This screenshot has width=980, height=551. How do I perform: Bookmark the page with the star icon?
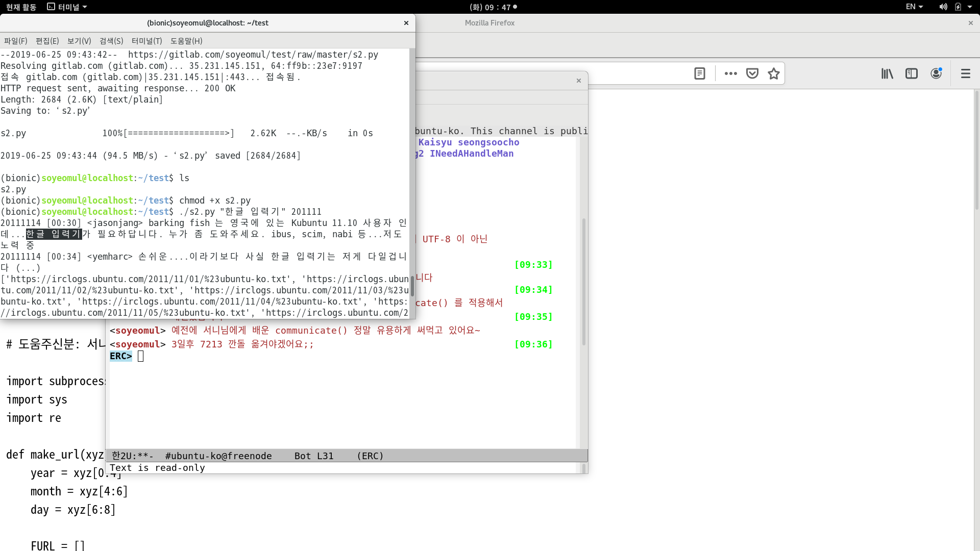tap(773, 73)
